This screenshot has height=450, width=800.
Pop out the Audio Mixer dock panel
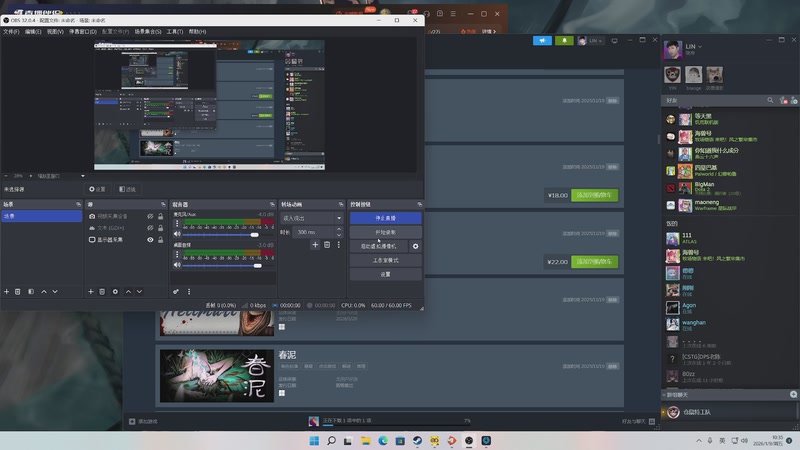[272, 204]
